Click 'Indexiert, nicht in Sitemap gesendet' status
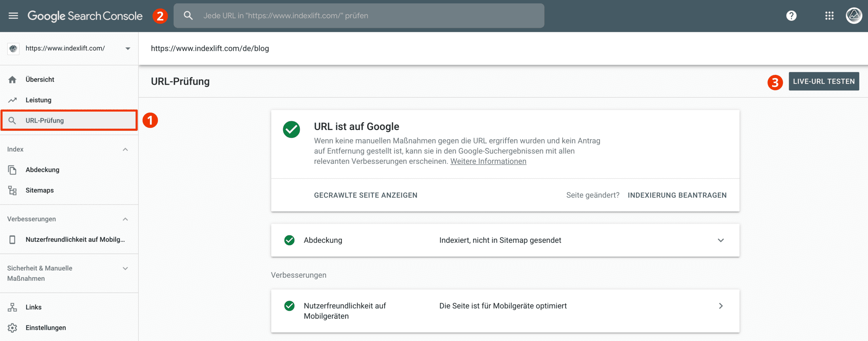The height and width of the screenshot is (341, 868). click(500, 240)
